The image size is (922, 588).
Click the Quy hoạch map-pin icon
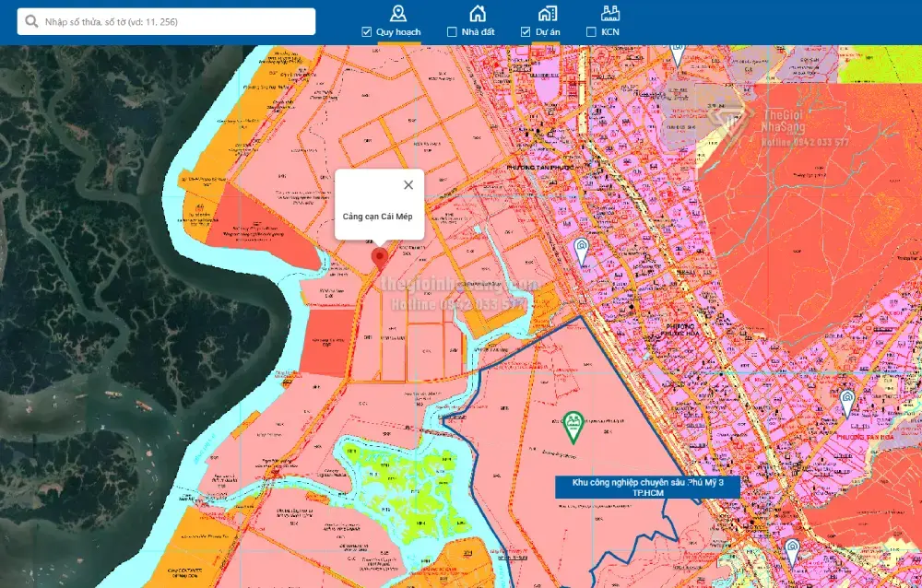[x=398, y=13]
